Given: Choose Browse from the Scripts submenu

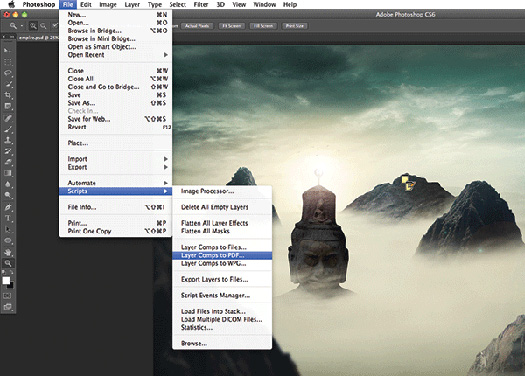Looking at the screenshot, I should 222,344.
